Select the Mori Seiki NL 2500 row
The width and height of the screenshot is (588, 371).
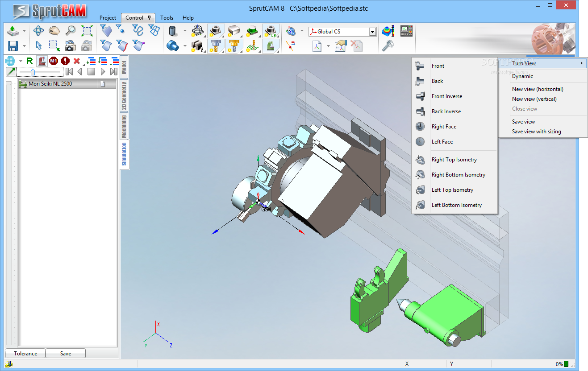pos(67,84)
